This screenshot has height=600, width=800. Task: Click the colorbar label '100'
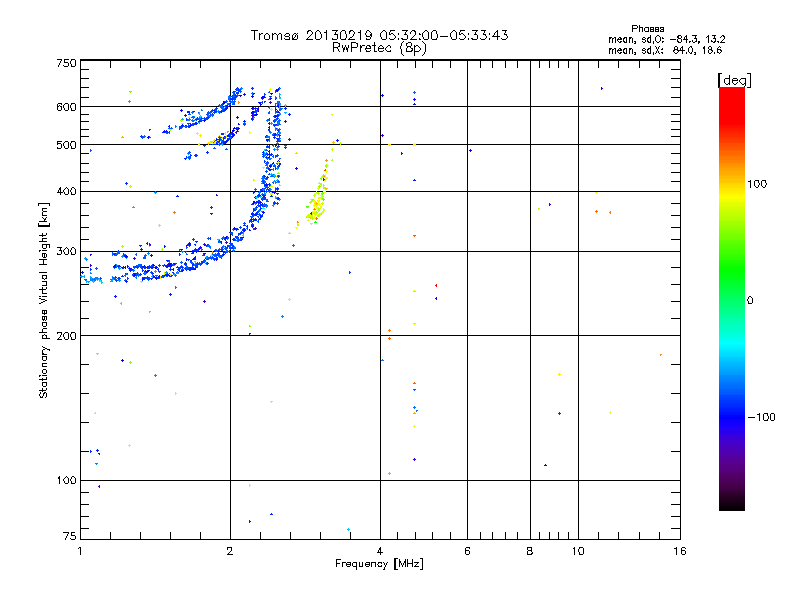[757, 184]
